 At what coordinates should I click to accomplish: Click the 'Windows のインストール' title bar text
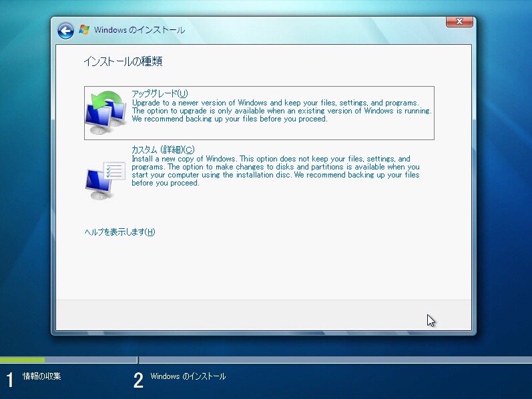(139, 30)
